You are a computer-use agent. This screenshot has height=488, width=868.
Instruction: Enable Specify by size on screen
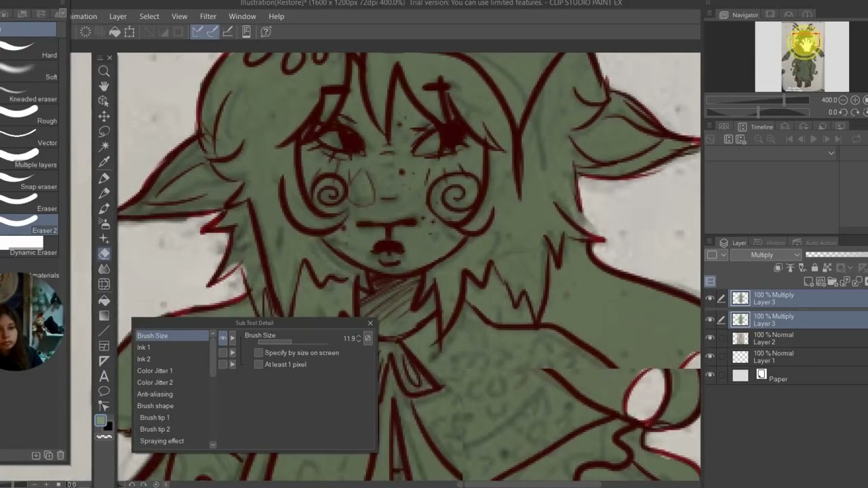point(258,353)
